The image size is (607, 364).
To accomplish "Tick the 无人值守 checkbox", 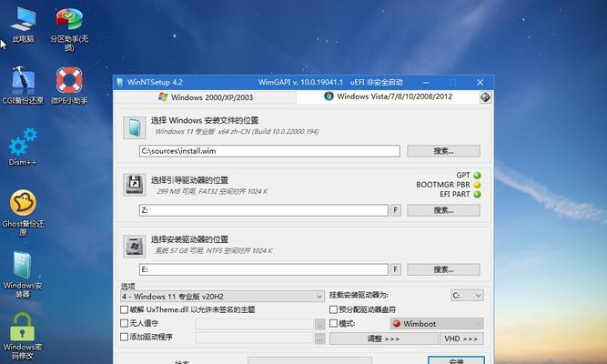I will 125,323.
